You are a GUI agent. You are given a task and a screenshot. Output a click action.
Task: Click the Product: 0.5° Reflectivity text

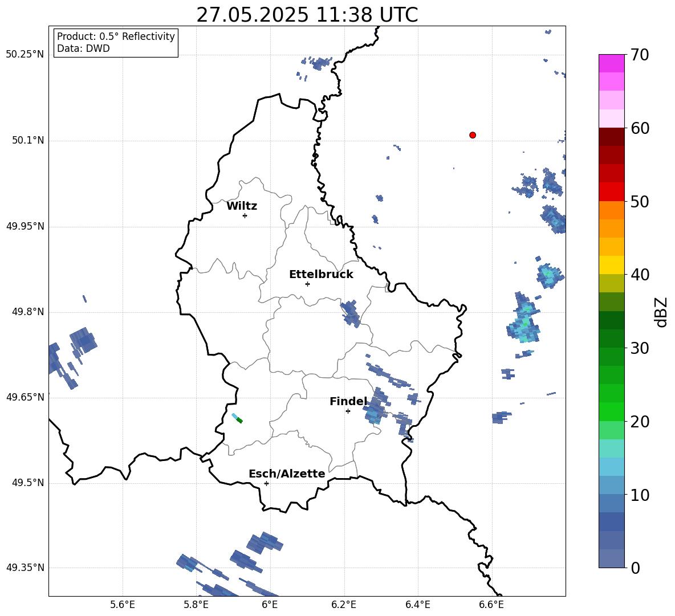click(x=116, y=36)
